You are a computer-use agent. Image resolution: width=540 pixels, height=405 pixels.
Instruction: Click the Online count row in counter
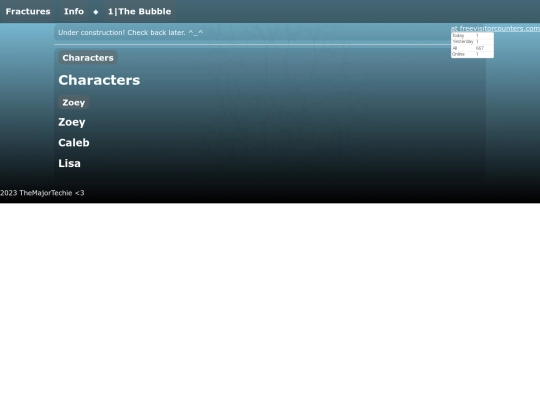pyautogui.click(x=472, y=54)
